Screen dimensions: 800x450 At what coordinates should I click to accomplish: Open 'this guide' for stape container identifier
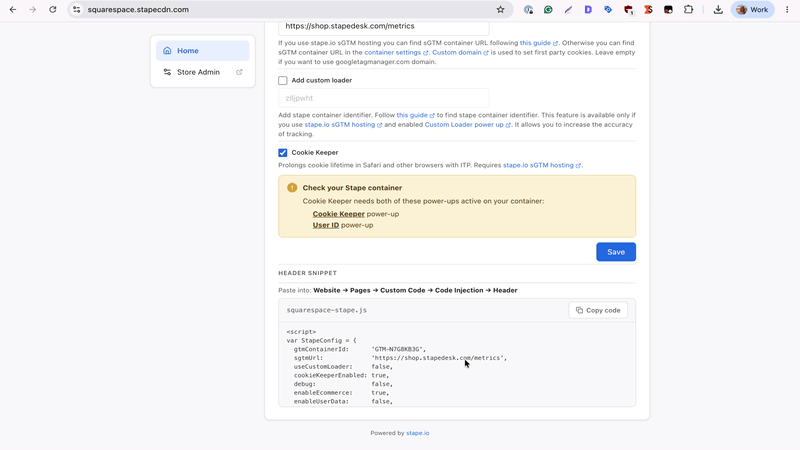coord(415,115)
